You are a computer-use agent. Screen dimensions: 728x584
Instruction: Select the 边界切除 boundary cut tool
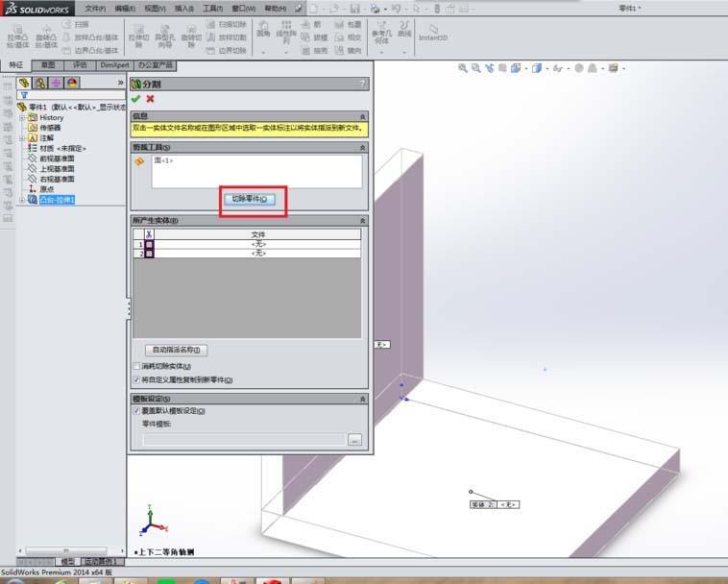tap(227, 50)
